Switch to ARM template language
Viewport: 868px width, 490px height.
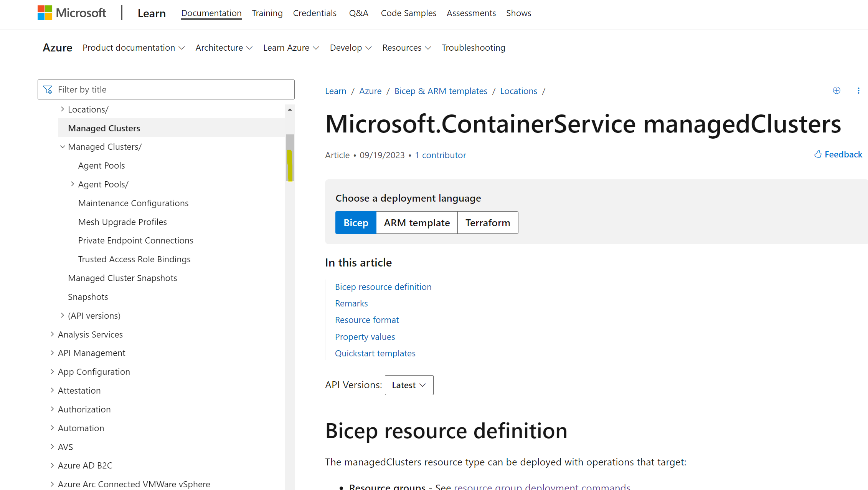click(417, 223)
